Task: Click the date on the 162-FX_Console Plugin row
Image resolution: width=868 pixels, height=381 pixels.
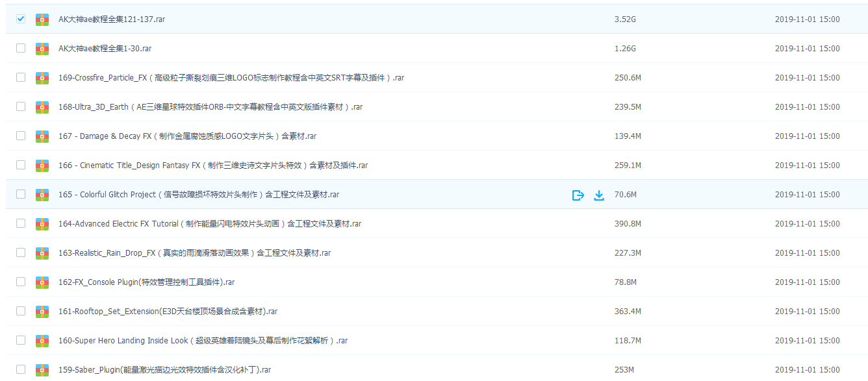Action: [807, 282]
